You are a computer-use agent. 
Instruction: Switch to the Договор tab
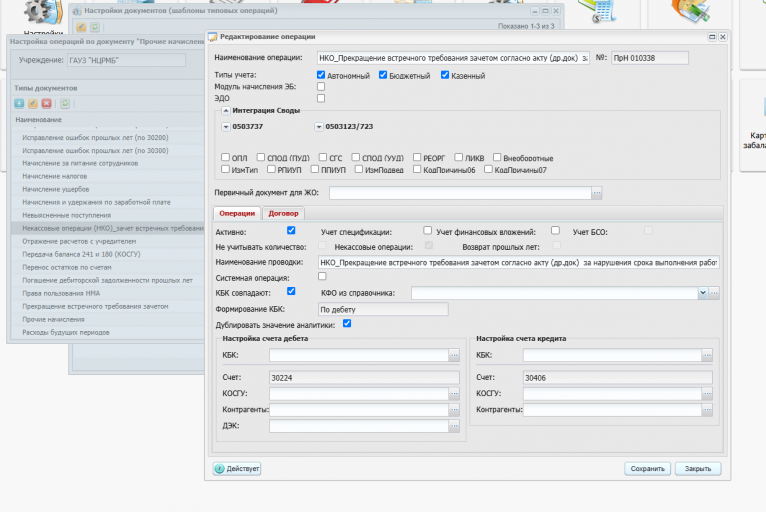[283, 213]
